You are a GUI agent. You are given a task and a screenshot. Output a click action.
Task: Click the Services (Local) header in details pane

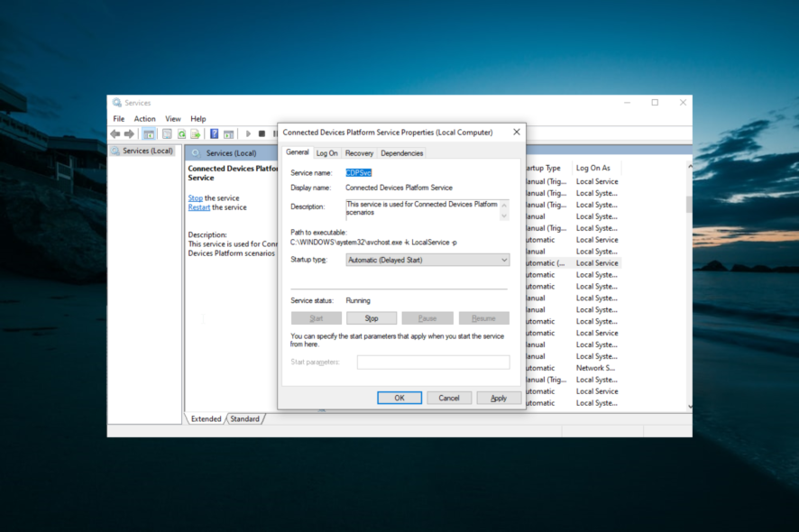231,153
